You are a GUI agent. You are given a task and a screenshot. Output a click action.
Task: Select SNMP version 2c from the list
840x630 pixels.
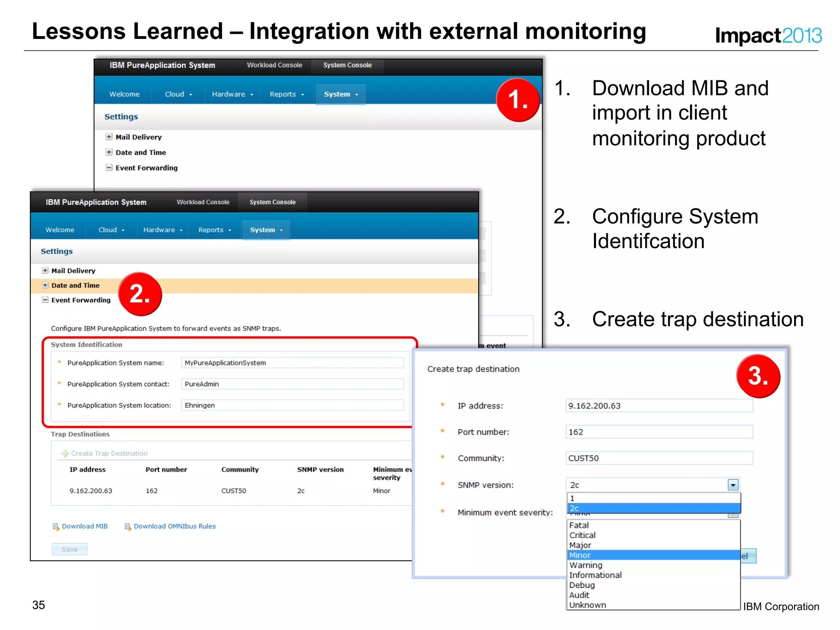(x=654, y=508)
